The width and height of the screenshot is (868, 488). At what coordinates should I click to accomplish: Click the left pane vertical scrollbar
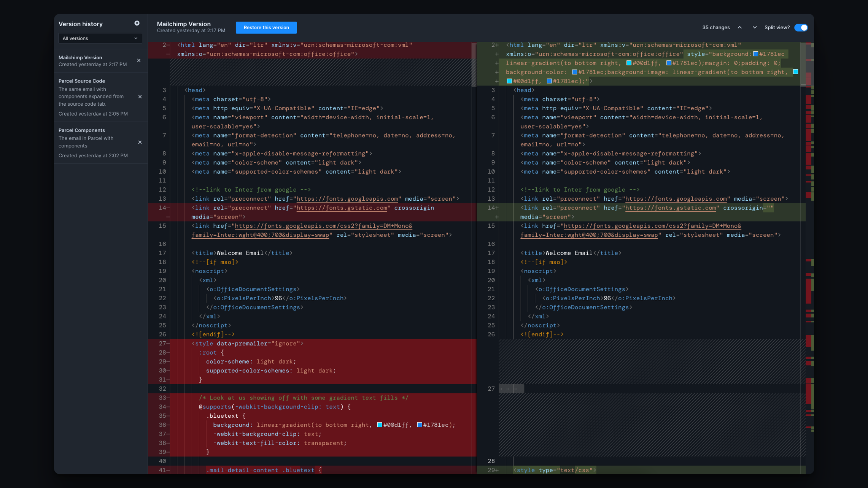click(474, 65)
